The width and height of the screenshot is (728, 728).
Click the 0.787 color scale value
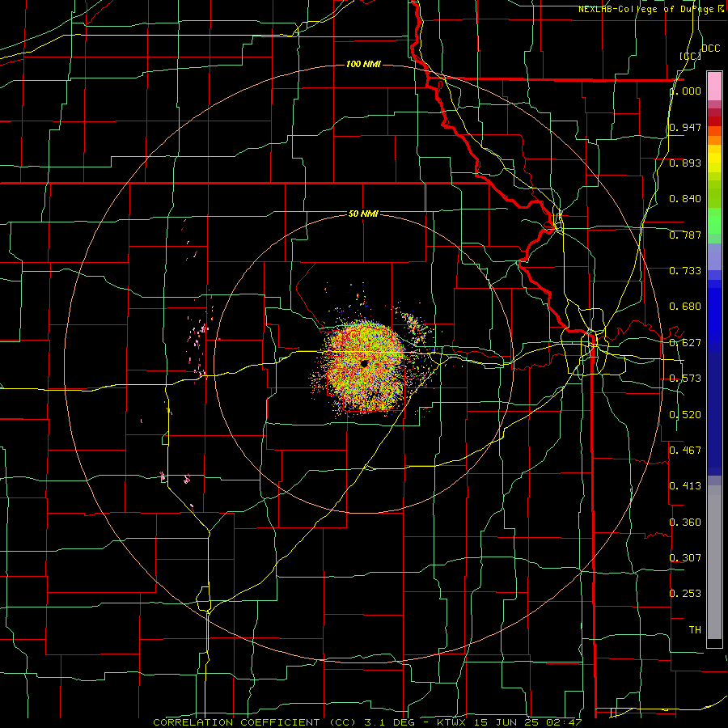[685, 235]
